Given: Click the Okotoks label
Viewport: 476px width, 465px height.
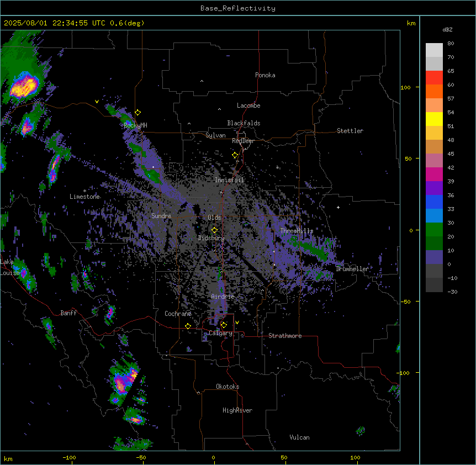Looking at the screenshot, I should pos(228,387).
